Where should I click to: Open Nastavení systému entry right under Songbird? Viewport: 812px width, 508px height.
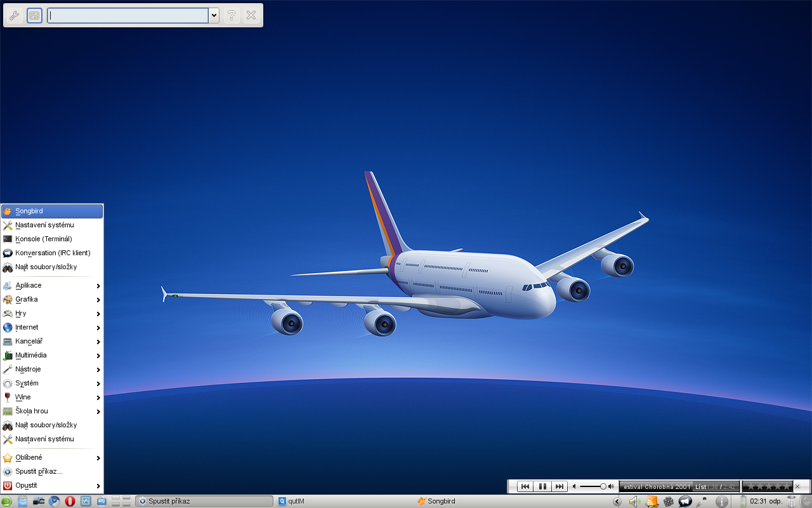pos(52,225)
